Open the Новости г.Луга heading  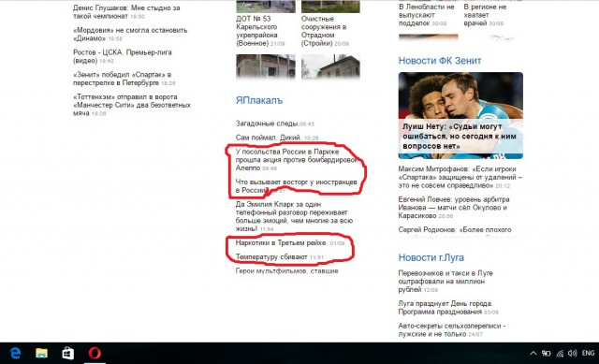click(431, 258)
